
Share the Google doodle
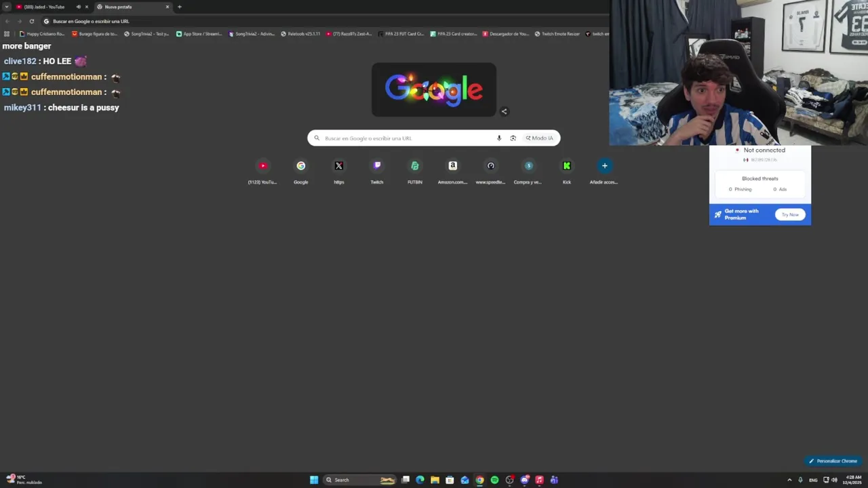coord(504,111)
